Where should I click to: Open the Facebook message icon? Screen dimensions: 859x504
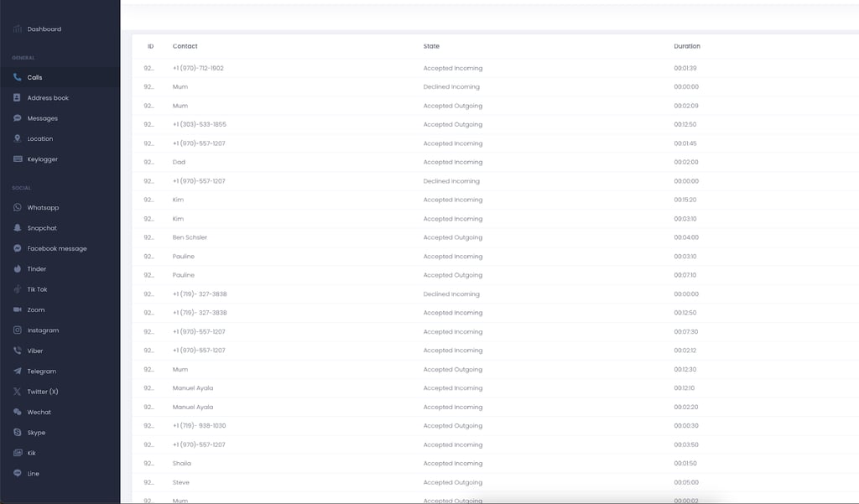coord(18,248)
